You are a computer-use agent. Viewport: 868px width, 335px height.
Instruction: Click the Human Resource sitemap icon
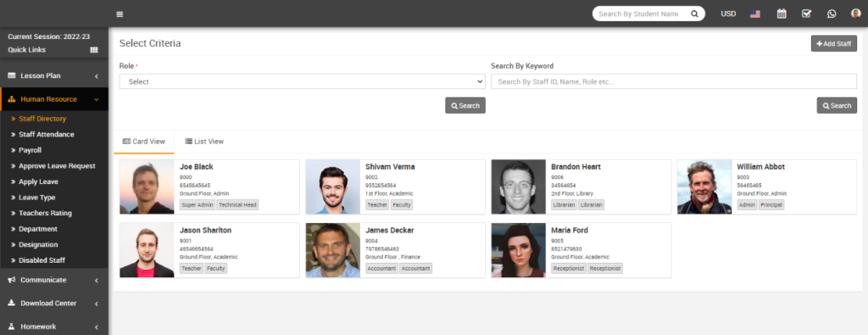pos(12,99)
